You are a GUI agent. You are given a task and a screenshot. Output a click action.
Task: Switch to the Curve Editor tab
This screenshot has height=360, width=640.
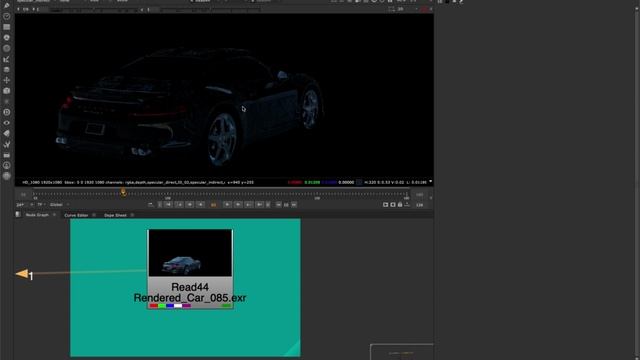pyautogui.click(x=76, y=215)
